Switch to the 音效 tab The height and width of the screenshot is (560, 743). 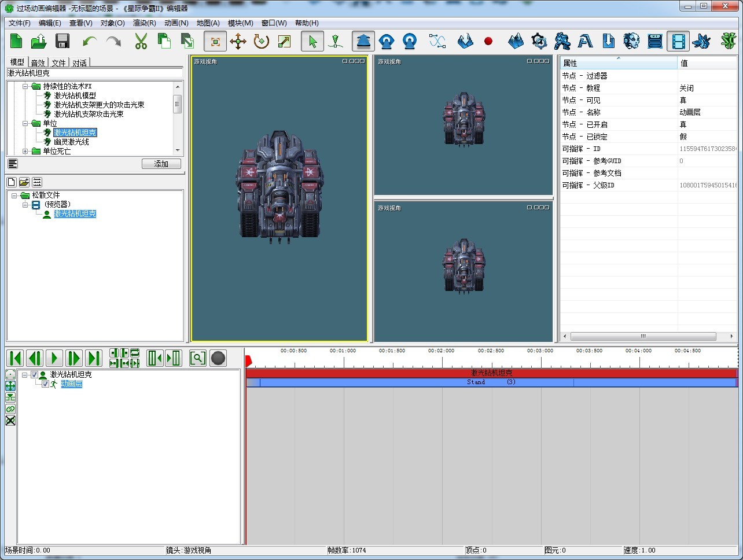coord(38,62)
